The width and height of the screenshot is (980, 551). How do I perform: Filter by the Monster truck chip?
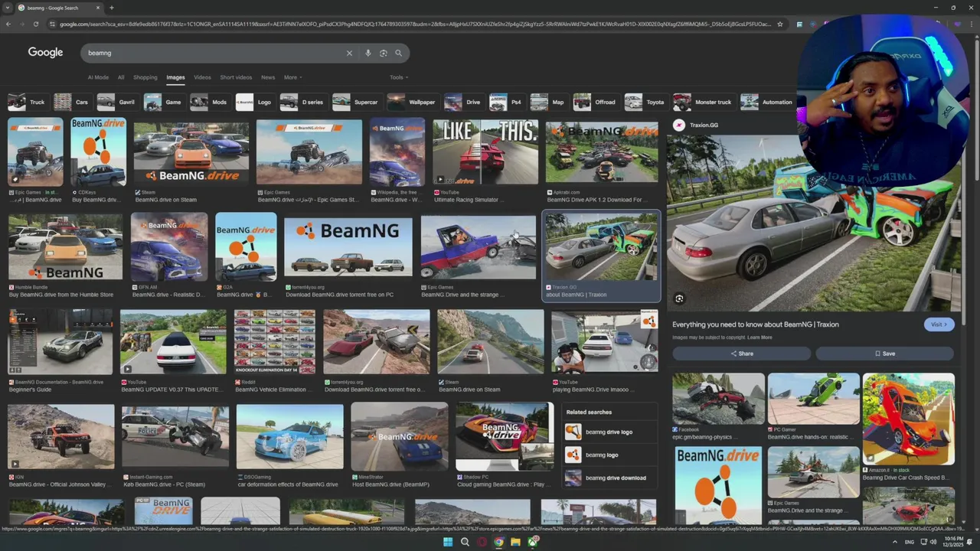coord(704,102)
